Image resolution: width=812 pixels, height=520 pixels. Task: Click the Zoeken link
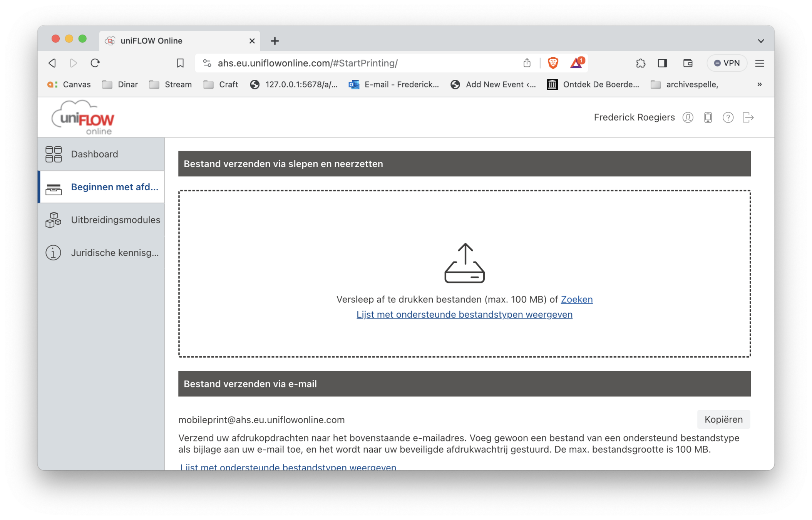click(x=576, y=299)
